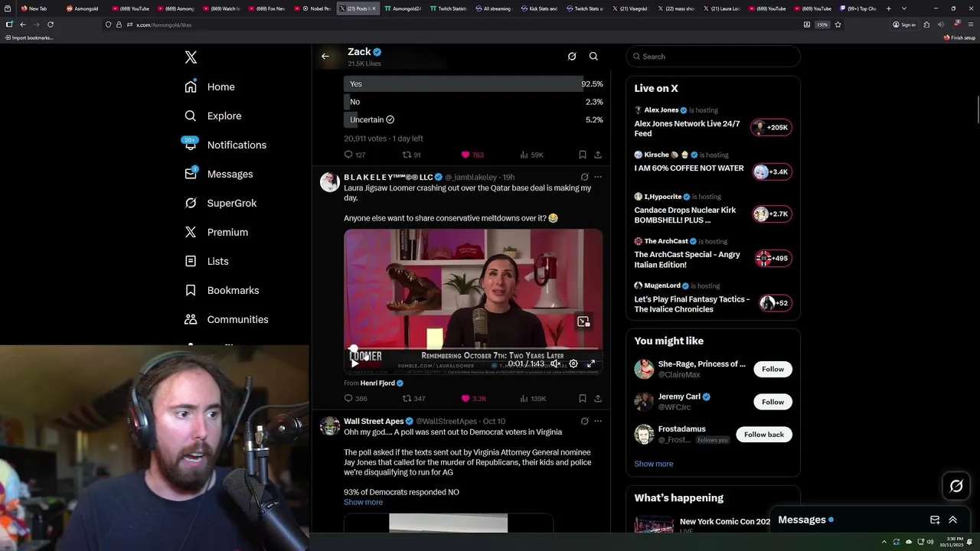This screenshot has height=551, width=980.
Task: Click the X Search input field
Action: 713,57
